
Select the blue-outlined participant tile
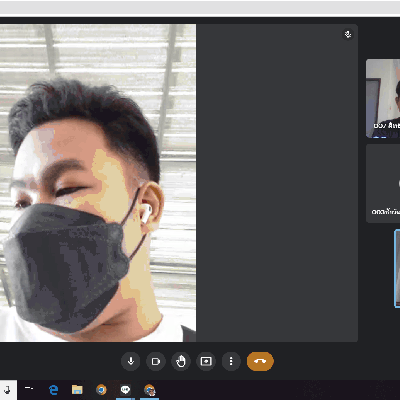point(397,268)
